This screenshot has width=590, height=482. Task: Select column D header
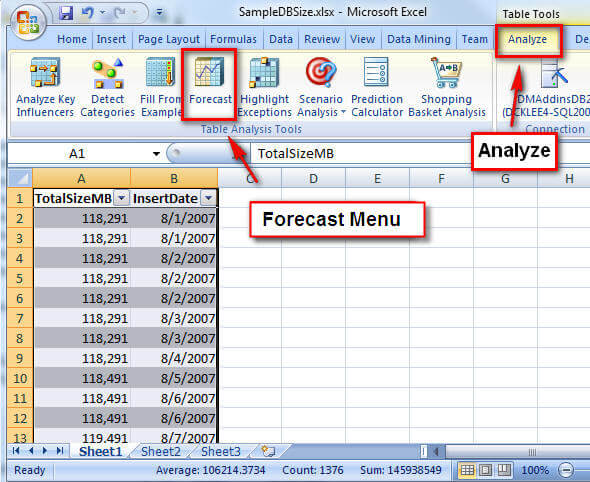[313, 178]
